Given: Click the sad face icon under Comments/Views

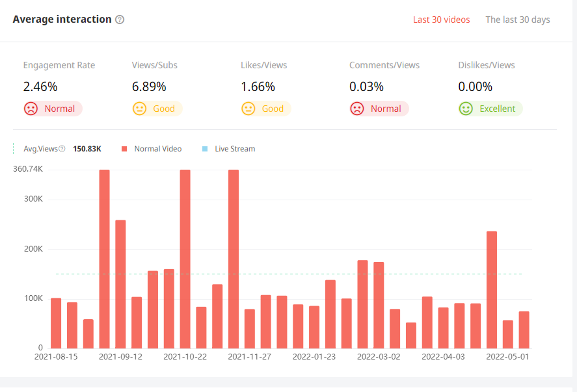Looking at the screenshot, I should [356, 109].
